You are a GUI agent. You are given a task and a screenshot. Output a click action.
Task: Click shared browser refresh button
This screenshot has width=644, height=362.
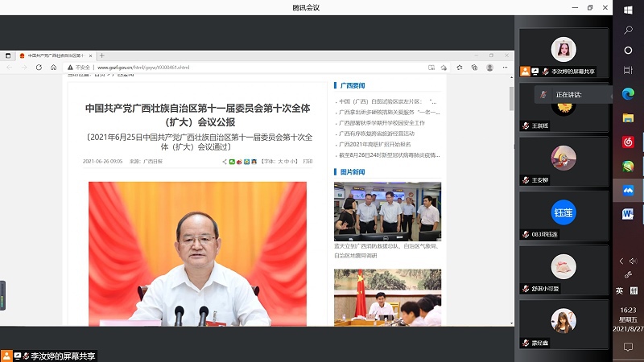[x=39, y=68]
